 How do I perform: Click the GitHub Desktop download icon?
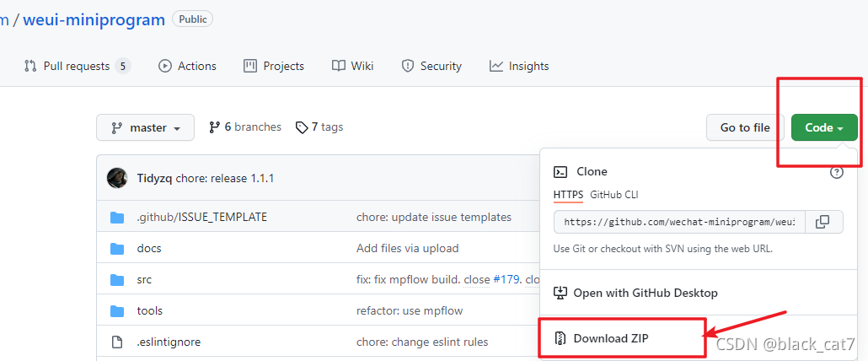[x=560, y=293]
